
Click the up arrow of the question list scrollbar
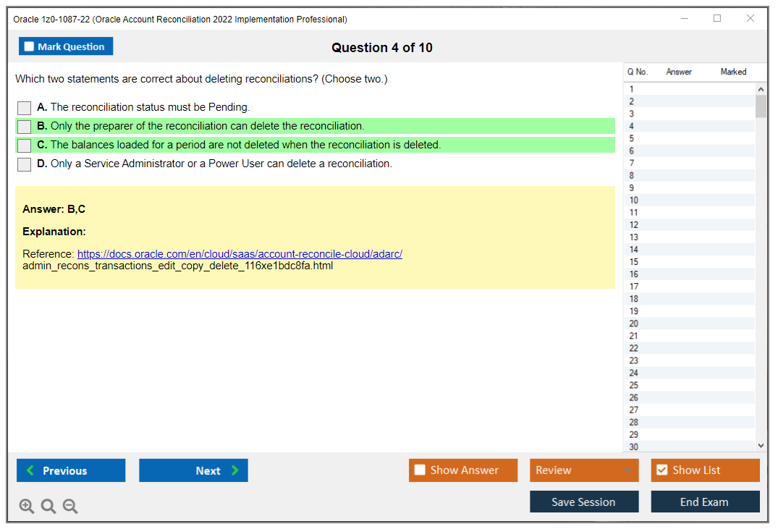(761, 88)
